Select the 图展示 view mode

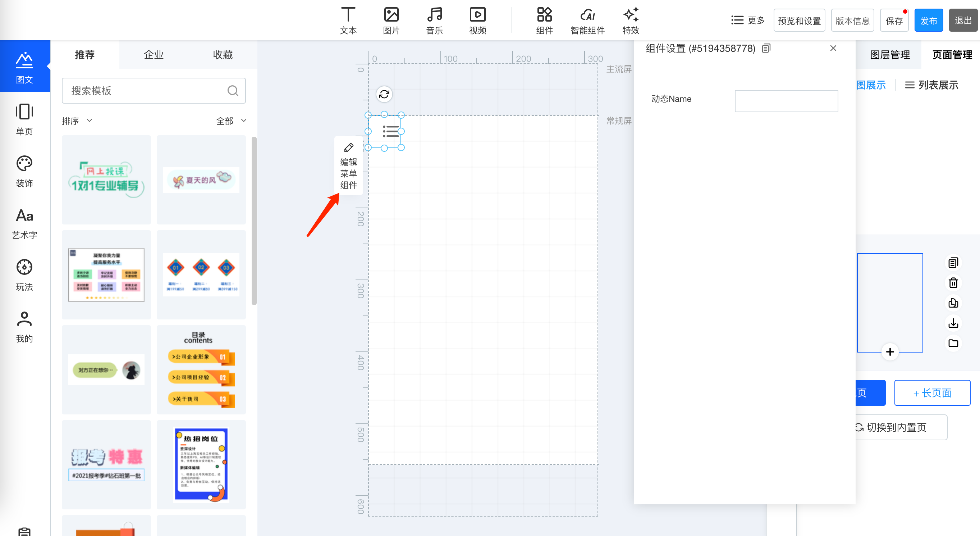click(871, 85)
